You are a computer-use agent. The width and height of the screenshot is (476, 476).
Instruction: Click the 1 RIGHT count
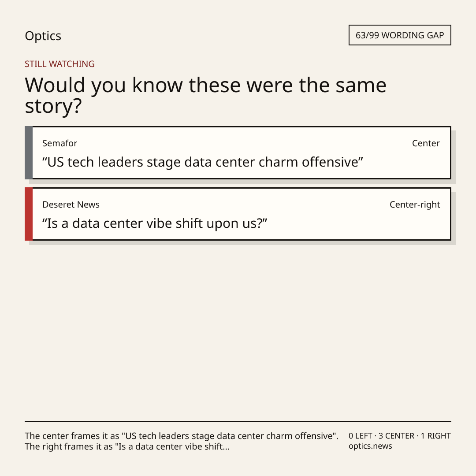click(x=435, y=436)
